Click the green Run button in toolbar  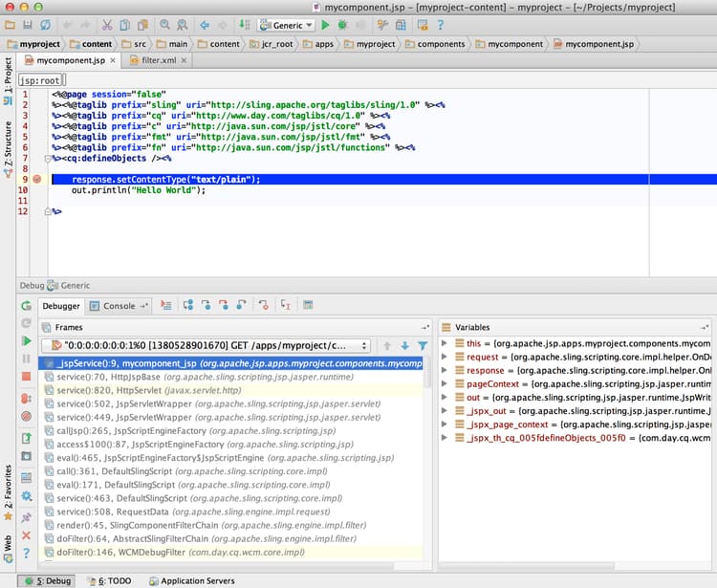click(326, 25)
